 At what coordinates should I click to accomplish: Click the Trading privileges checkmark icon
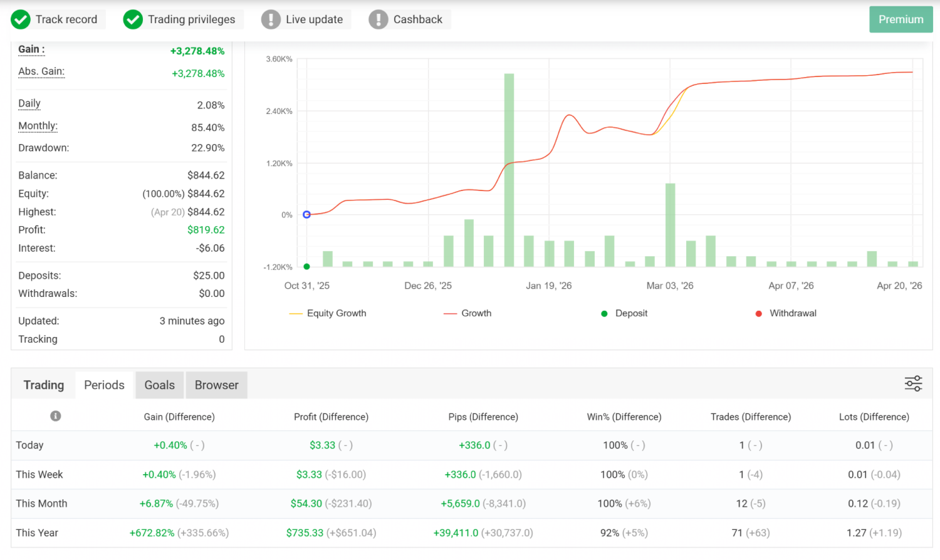tap(132, 19)
